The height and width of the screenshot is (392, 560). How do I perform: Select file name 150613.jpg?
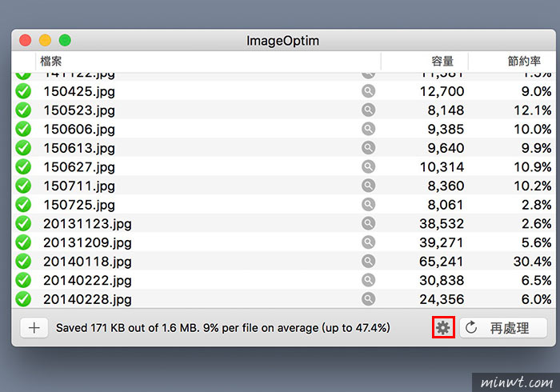click(x=79, y=149)
